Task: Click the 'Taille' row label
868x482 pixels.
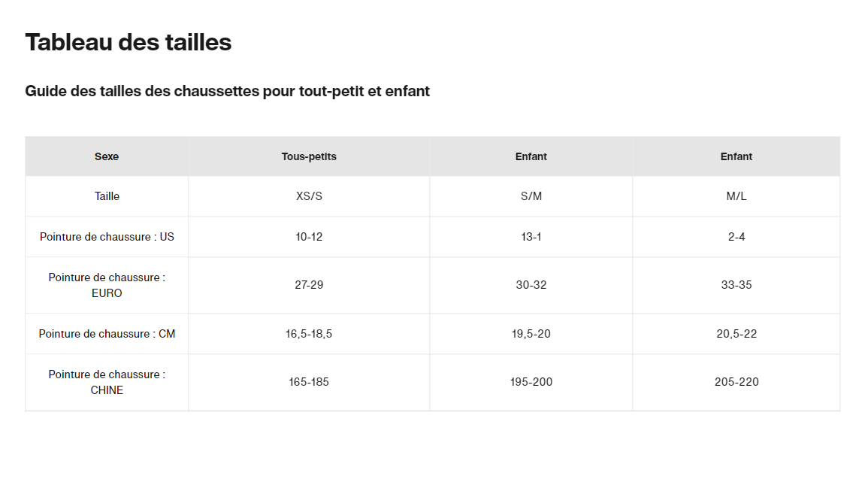Action: 107,196
